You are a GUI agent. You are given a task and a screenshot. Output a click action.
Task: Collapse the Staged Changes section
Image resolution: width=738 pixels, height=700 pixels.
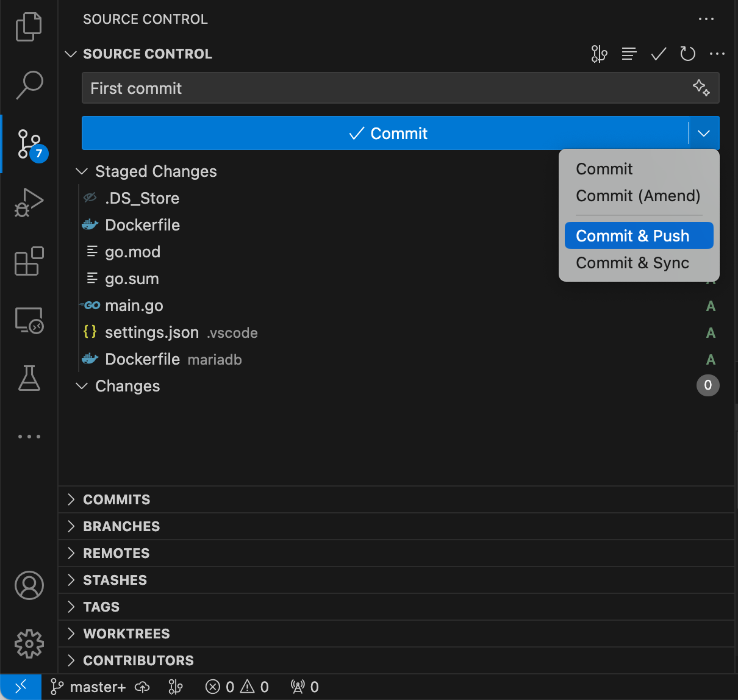(x=82, y=171)
